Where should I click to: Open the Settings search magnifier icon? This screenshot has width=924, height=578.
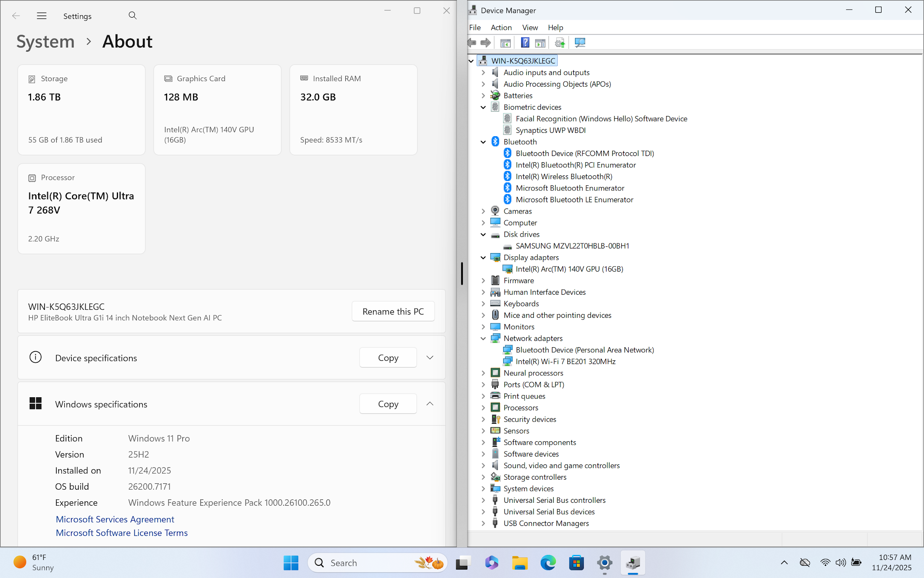pyautogui.click(x=132, y=16)
